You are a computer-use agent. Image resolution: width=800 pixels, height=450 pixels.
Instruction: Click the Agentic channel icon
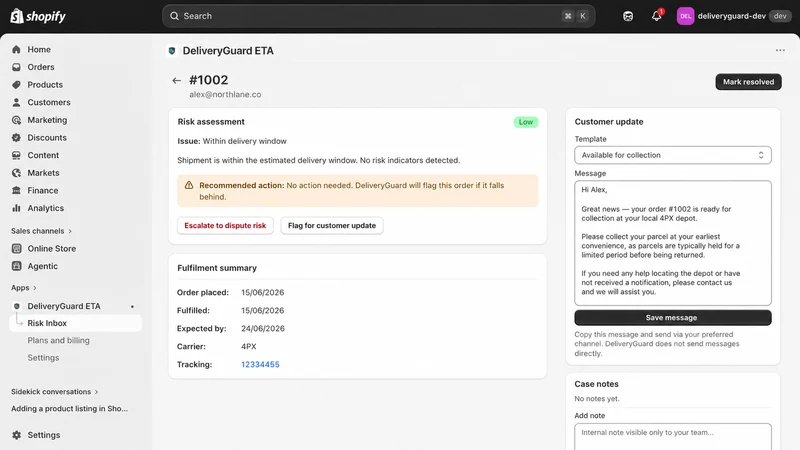pyautogui.click(x=16, y=266)
